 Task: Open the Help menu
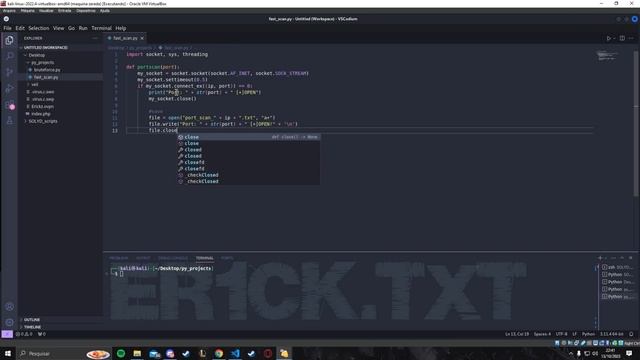click(x=120, y=28)
